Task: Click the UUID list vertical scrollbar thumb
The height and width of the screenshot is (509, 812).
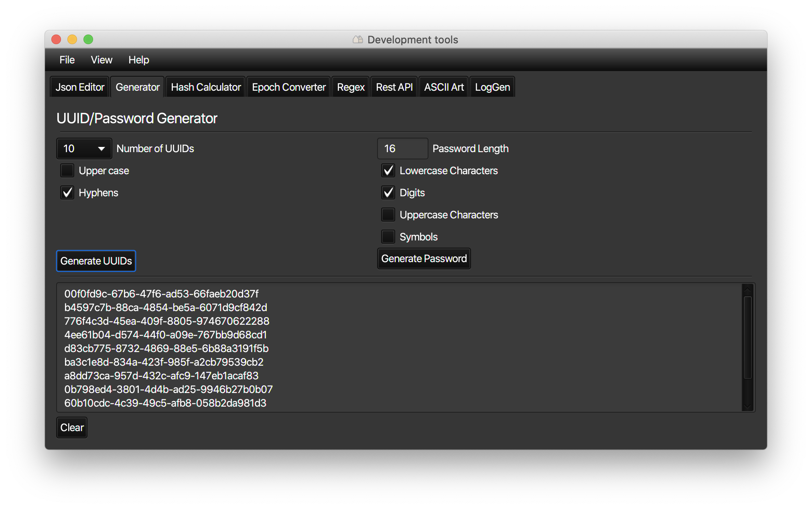Action: pyautogui.click(x=747, y=337)
